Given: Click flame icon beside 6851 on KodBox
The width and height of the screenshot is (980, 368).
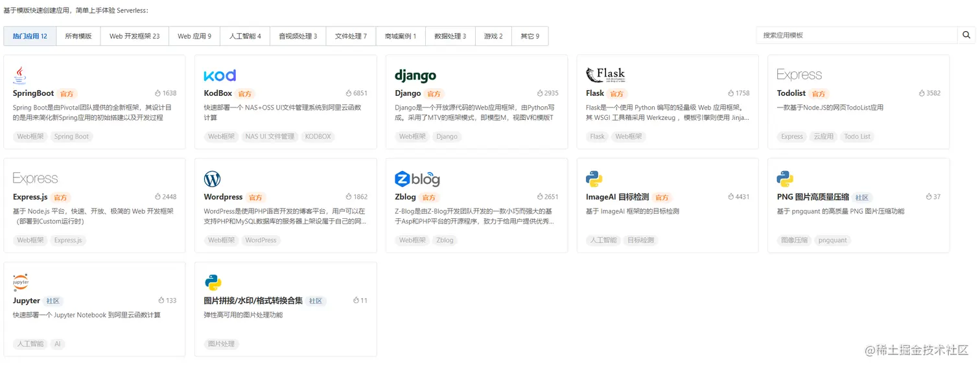Looking at the screenshot, I should pos(348,93).
